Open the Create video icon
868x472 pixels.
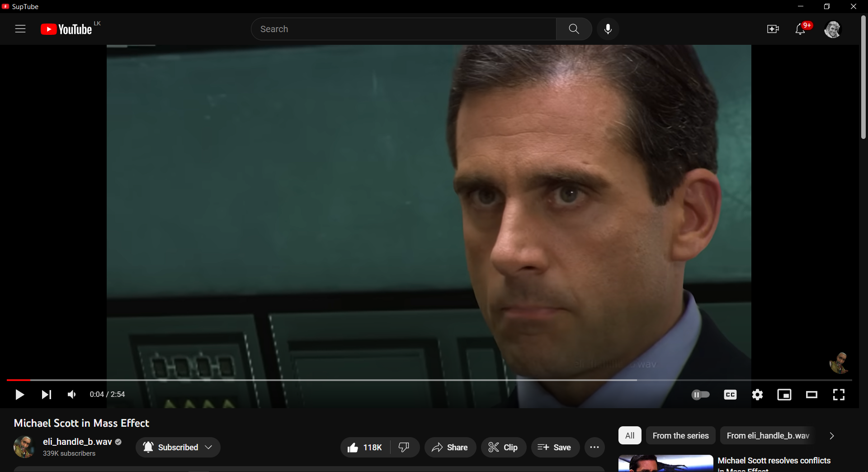pos(773,29)
